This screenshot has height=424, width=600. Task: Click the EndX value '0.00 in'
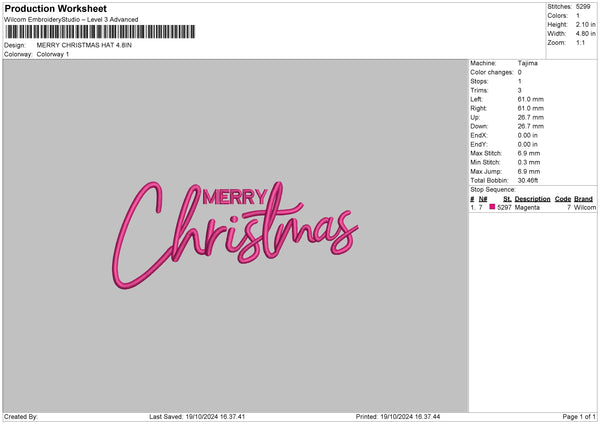528,135
